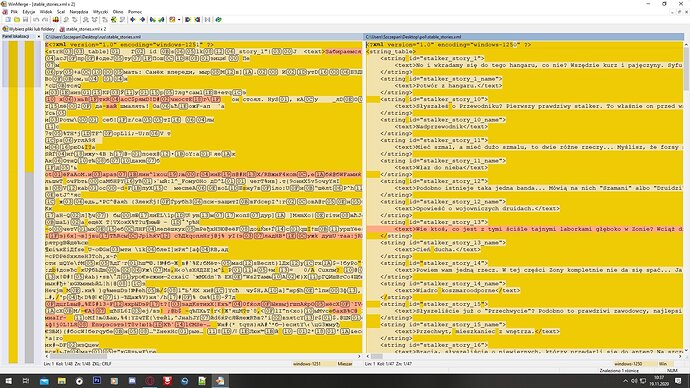Open the Widok menu

coord(46,12)
